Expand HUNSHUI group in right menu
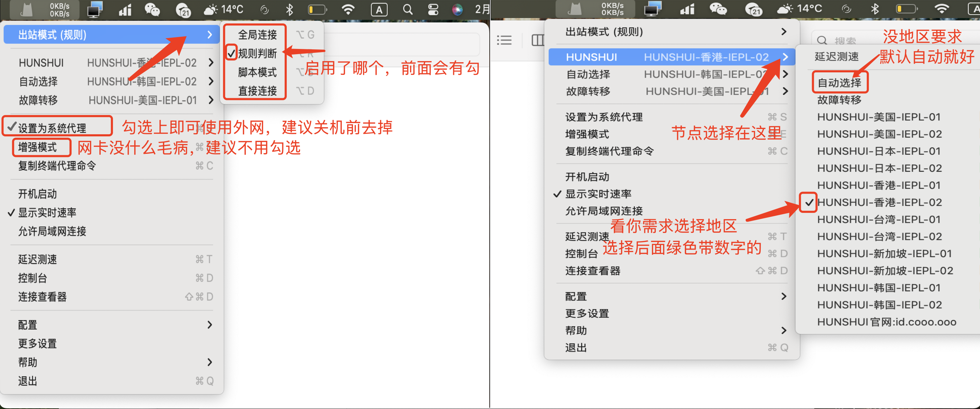980x409 pixels. 672,57
